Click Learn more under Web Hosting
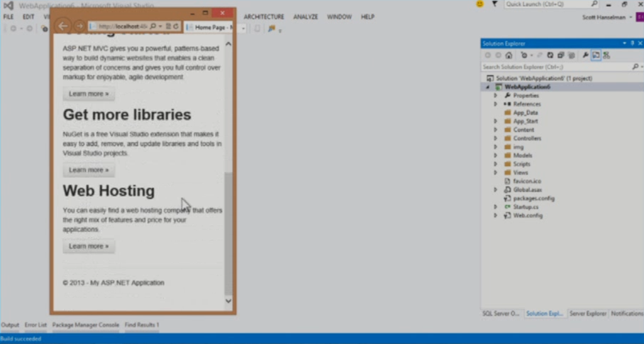Image resolution: width=644 pixels, height=344 pixels. 89,247
